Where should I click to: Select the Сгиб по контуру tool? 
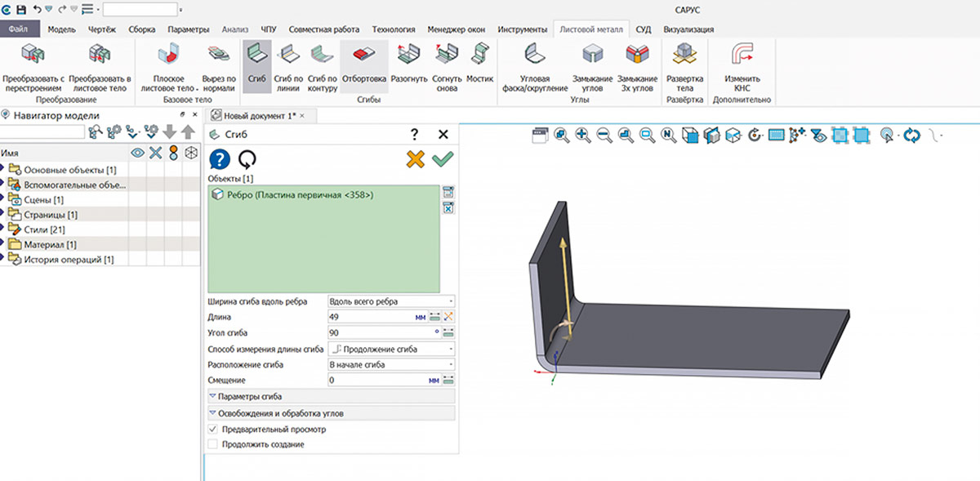tap(322, 67)
